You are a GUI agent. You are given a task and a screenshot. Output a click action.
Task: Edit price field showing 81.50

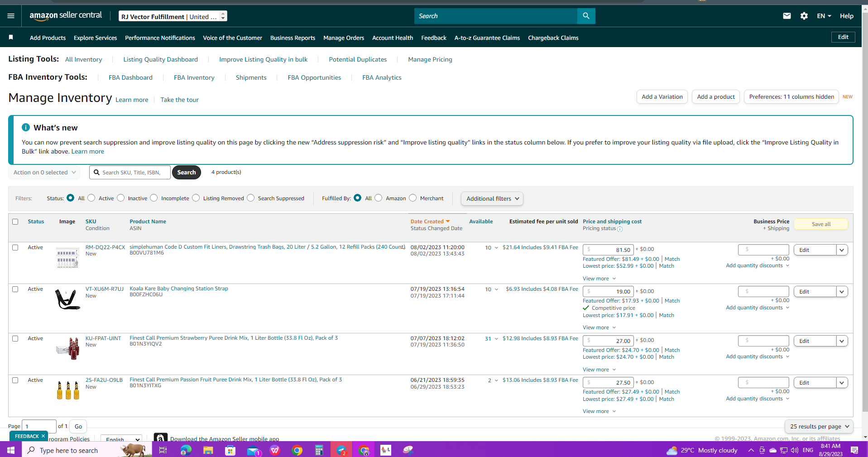click(608, 250)
